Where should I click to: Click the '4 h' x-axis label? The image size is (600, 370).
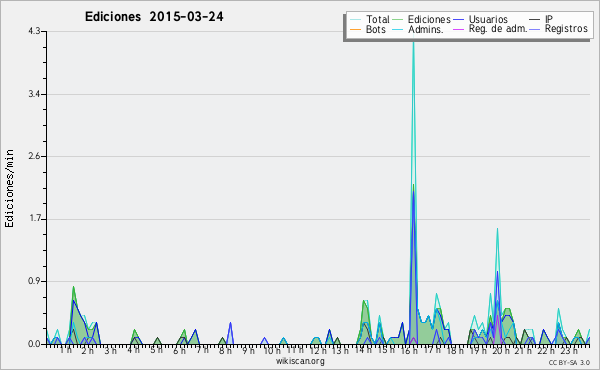coord(133,350)
